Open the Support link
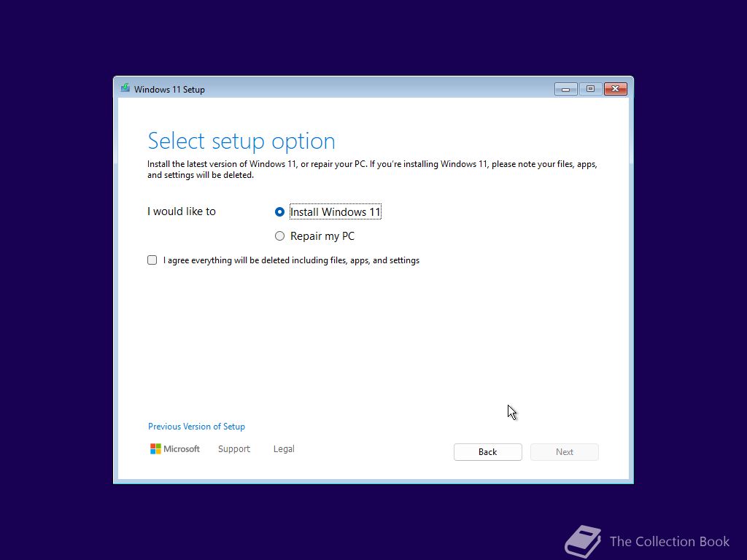The image size is (747, 560). (x=234, y=449)
